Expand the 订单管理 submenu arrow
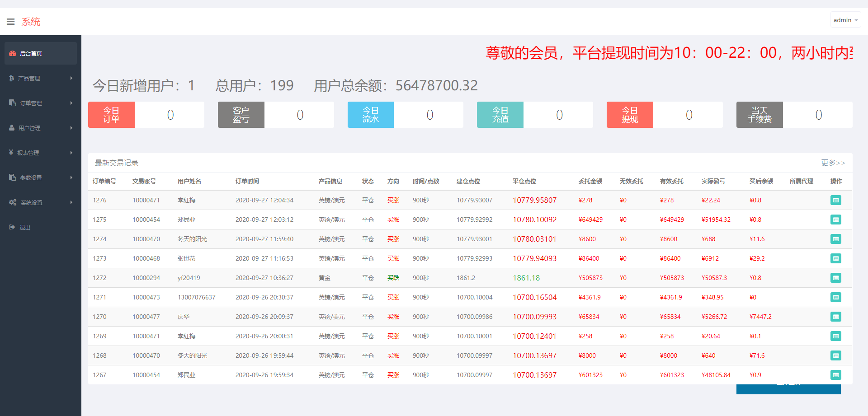The image size is (868, 416). tap(71, 103)
